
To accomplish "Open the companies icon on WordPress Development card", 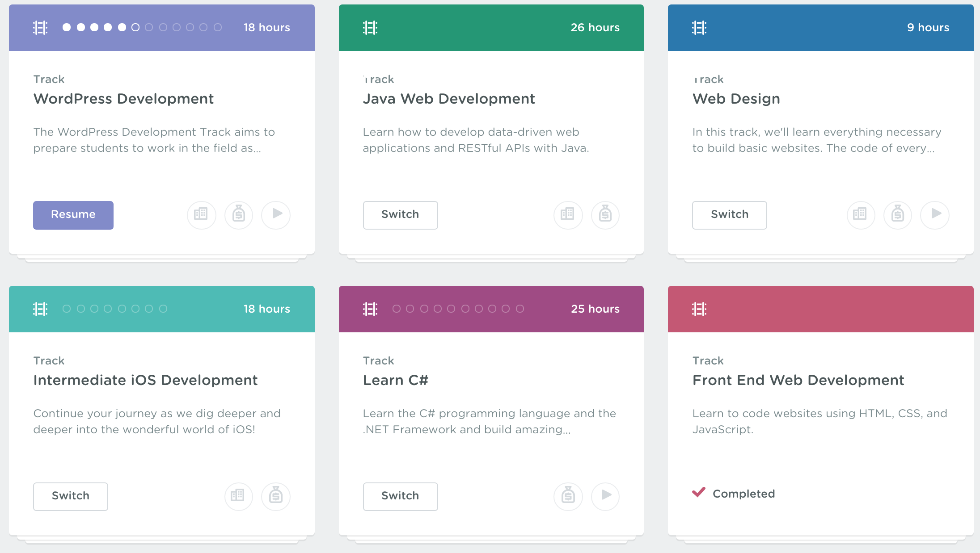I will coord(201,215).
